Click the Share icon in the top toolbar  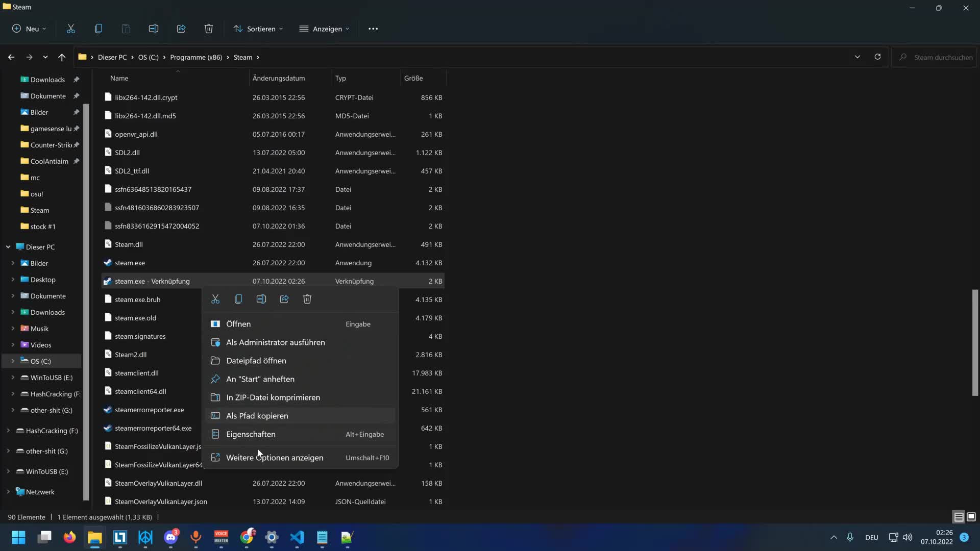coord(181,29)
